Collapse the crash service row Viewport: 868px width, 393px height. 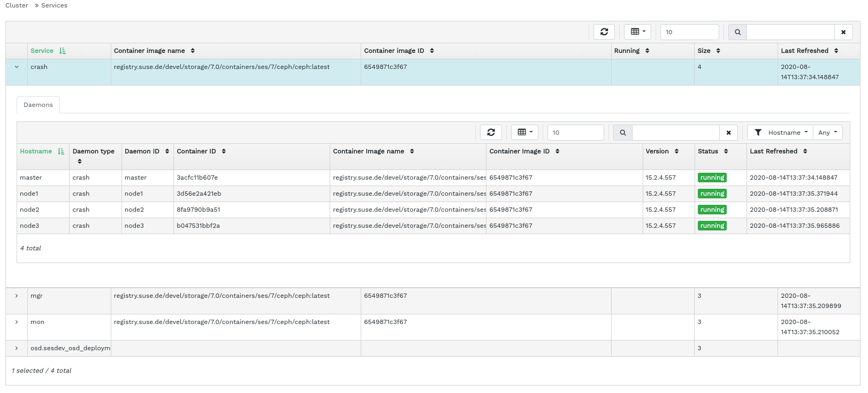[x=17, y=67]
